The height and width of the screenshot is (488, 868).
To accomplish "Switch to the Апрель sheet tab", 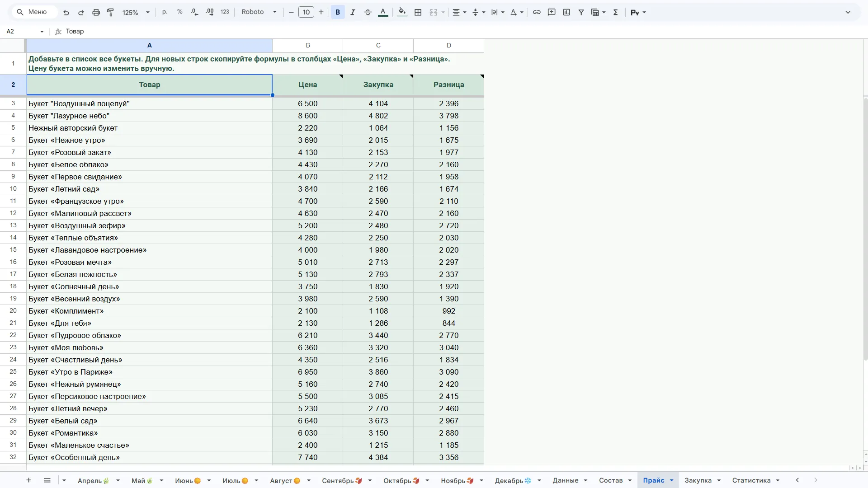I will tap(93, 480).
